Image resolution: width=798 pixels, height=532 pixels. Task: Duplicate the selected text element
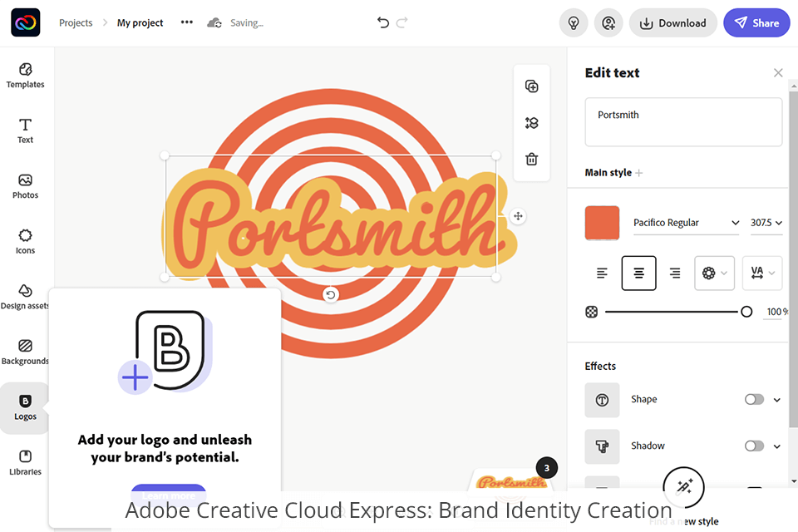click(532, 86)
